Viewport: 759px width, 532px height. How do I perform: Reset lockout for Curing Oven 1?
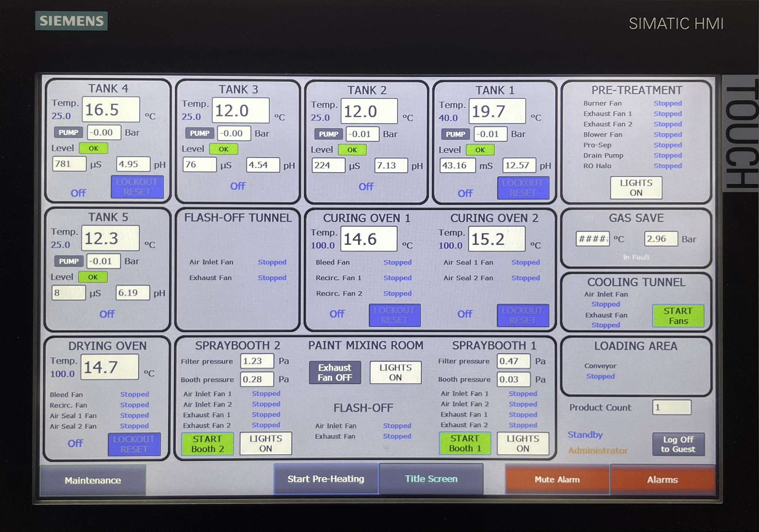395,315
